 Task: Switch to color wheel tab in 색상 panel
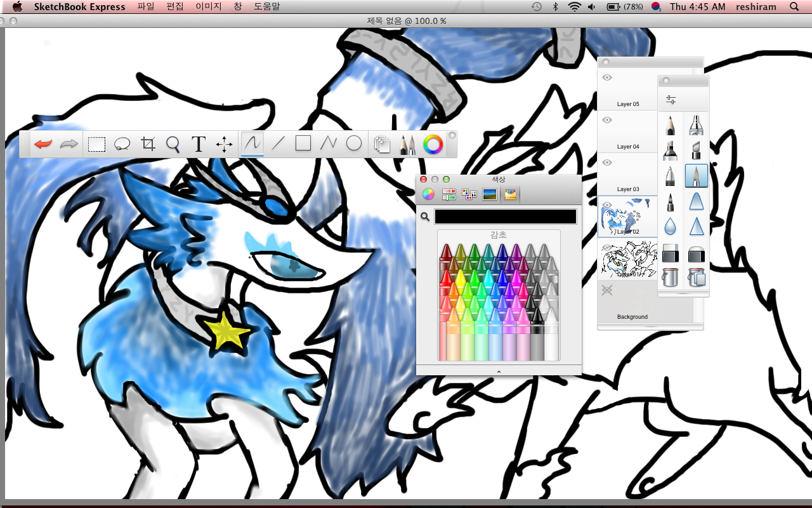click(x=428, y=194)
